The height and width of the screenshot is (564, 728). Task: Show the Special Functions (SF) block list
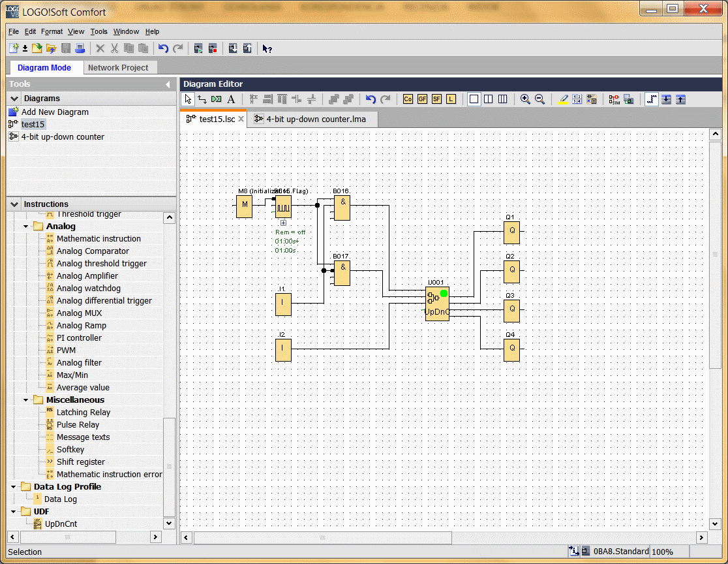(x=436, y=99)
